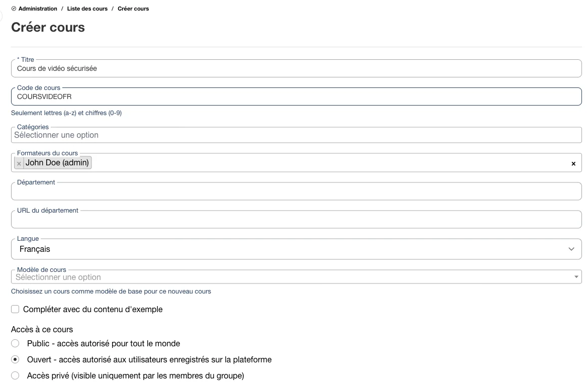This screenshot has height=387, width=588.
Task: Click the Langue chevron arrow
Action: pos(571,249)
